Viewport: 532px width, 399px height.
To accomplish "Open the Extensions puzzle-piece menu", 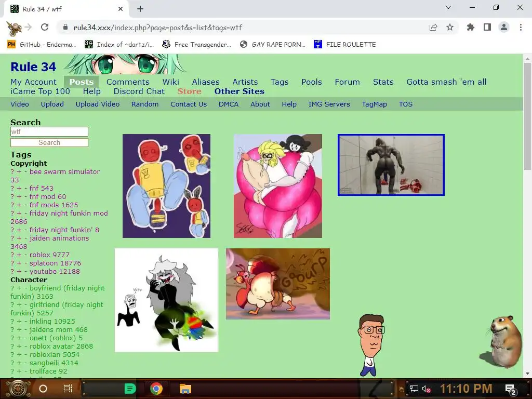I will pyautogui.click(x=471, y=28).
